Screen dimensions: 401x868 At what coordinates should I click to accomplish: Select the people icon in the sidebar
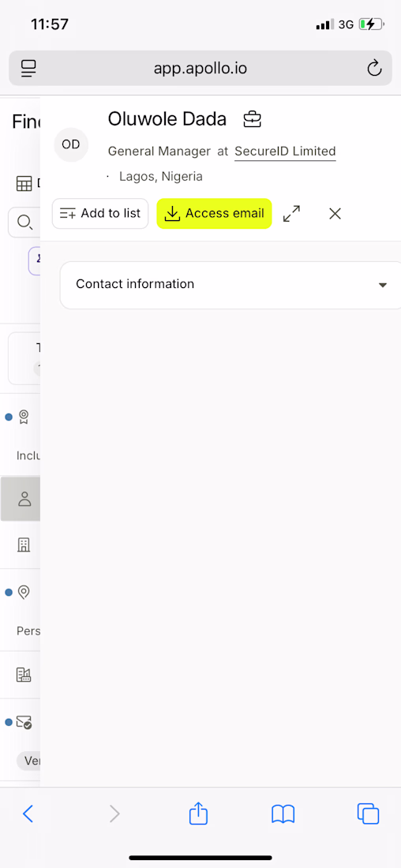24,499
